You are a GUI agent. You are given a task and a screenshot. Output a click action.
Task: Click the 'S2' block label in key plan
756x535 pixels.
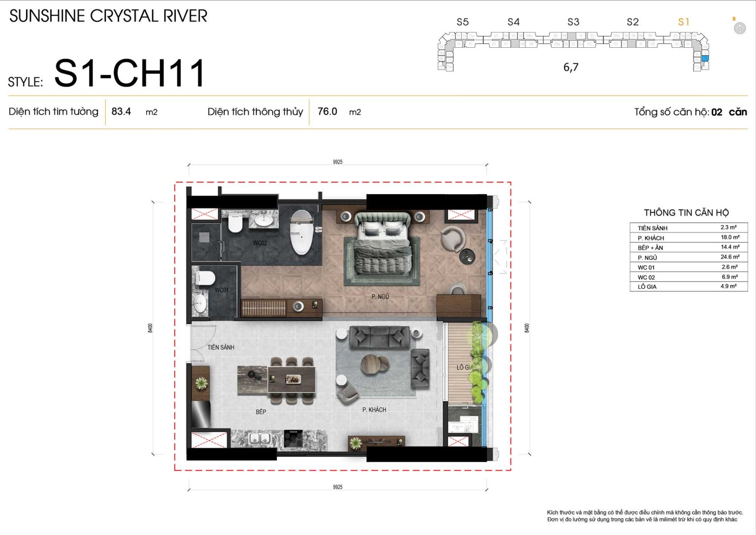(632, 22)
